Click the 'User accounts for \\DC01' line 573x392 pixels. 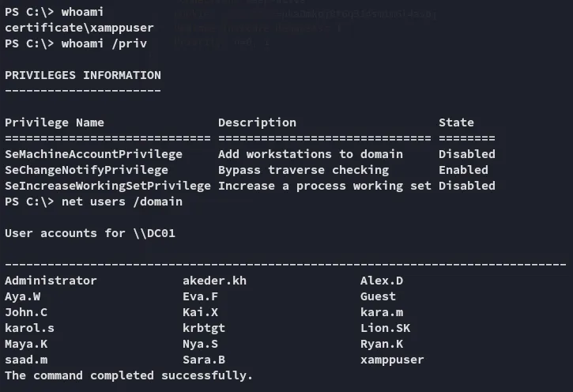(x=82, y=233)
